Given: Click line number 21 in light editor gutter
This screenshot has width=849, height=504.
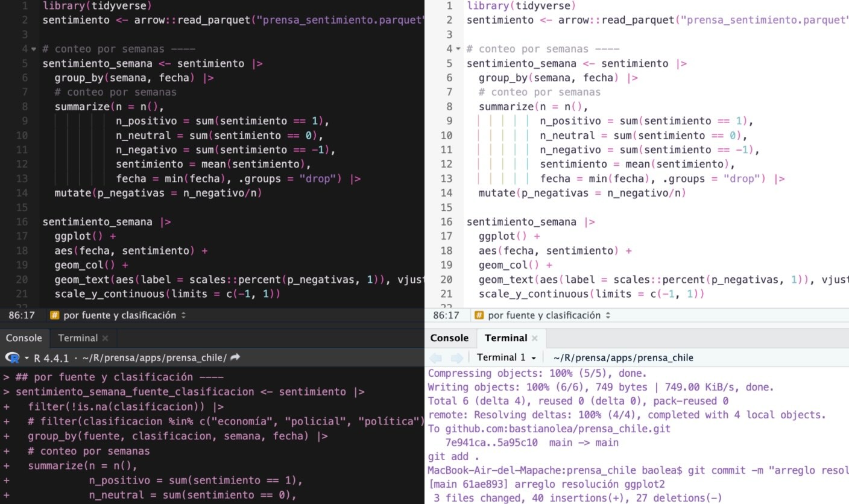Looking at the screenshot, I should [446, 294].
